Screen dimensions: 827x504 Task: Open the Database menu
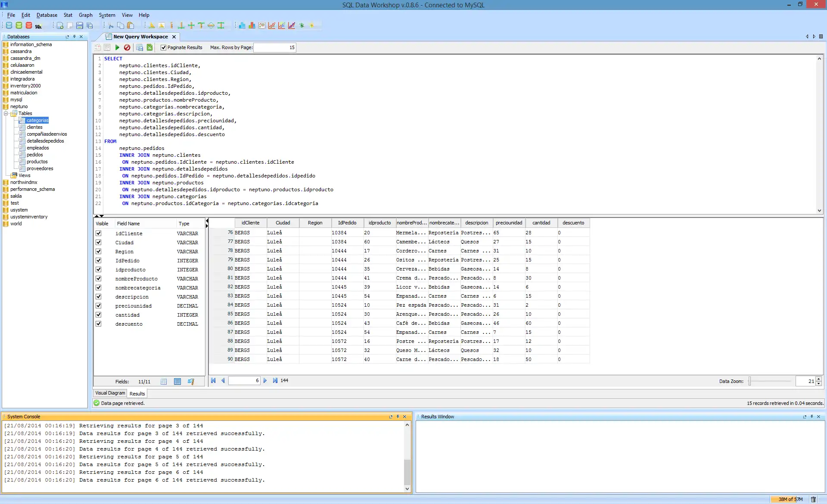tap(47, 15)
